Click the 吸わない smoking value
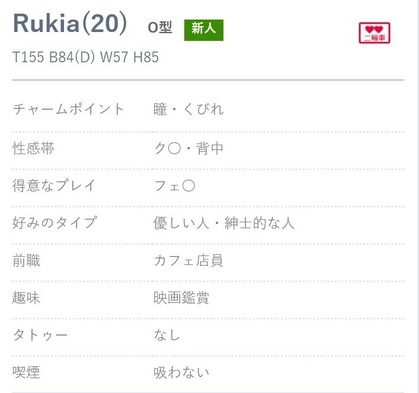This screenshot has width=419, height=393. (x=181, y=372)
